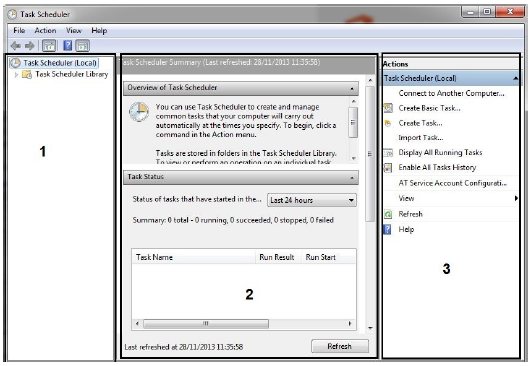Click the Back arrow toolbar icon

16,46
